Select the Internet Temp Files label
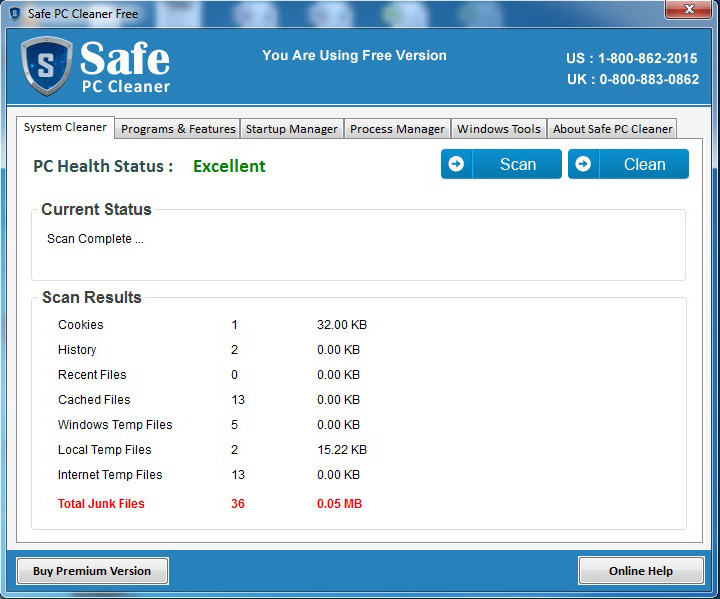The image size is (720, 599). [x=110, y=475]
